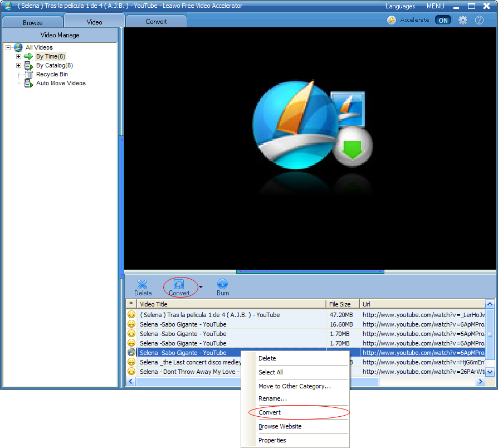Sort by Url column header
This screenshot has height=448, width=498.
coord(422,304)
